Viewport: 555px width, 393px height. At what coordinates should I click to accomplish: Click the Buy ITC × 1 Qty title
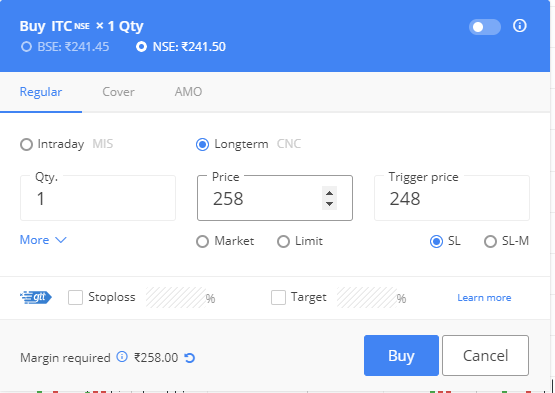[81, 26]
